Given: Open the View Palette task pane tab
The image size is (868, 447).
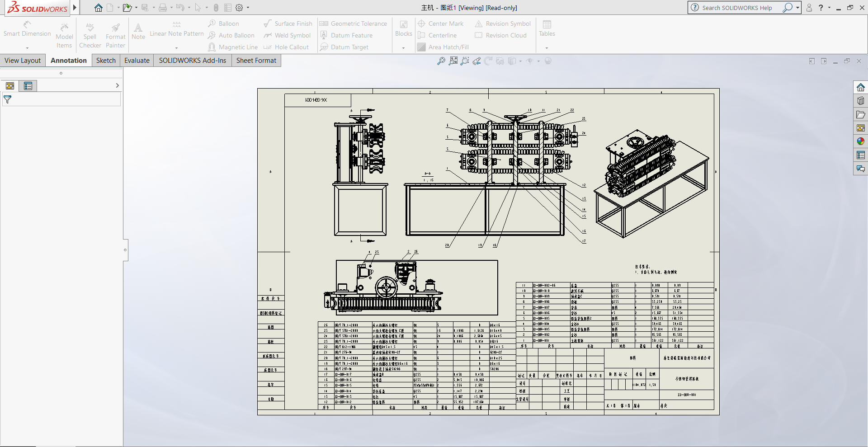Looking at the screenshot, I should (x=861, y=128).
